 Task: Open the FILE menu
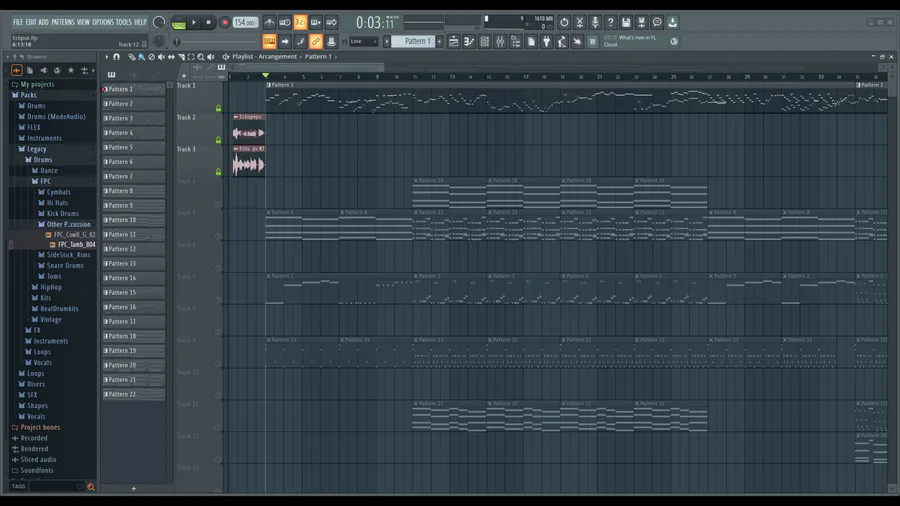pos(18,22)
